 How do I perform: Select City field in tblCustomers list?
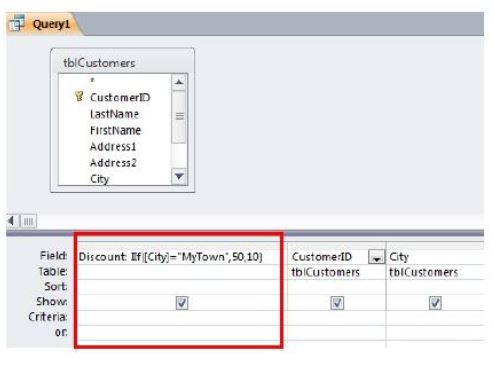(100, 179)
